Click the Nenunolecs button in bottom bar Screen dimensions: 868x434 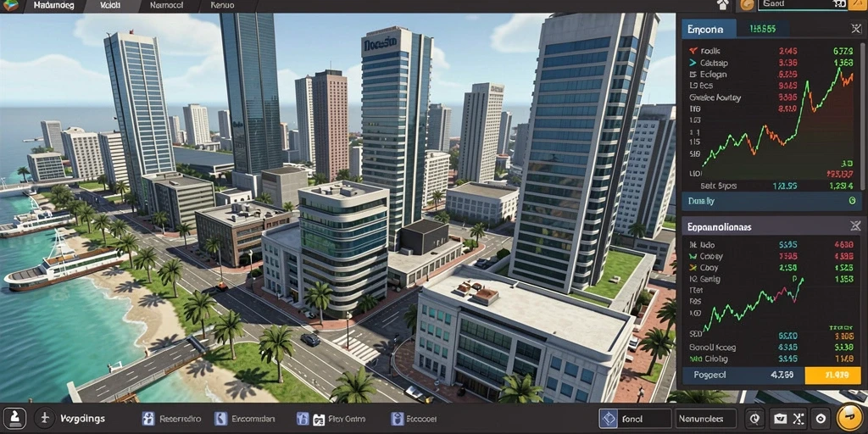pyautogui.click(x=706, y=419)
